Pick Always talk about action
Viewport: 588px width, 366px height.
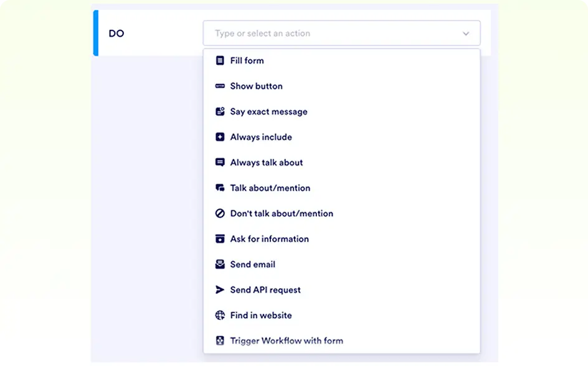267,162
